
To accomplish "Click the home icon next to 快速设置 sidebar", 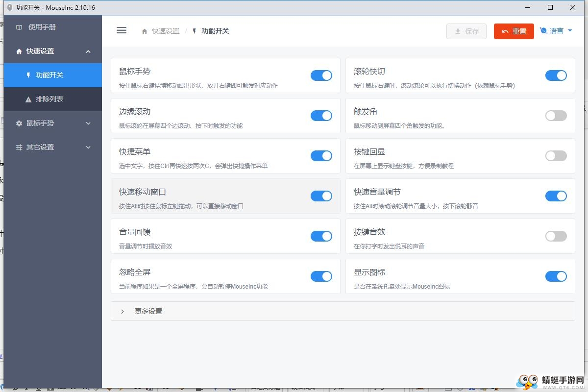I will pos(19,51).
